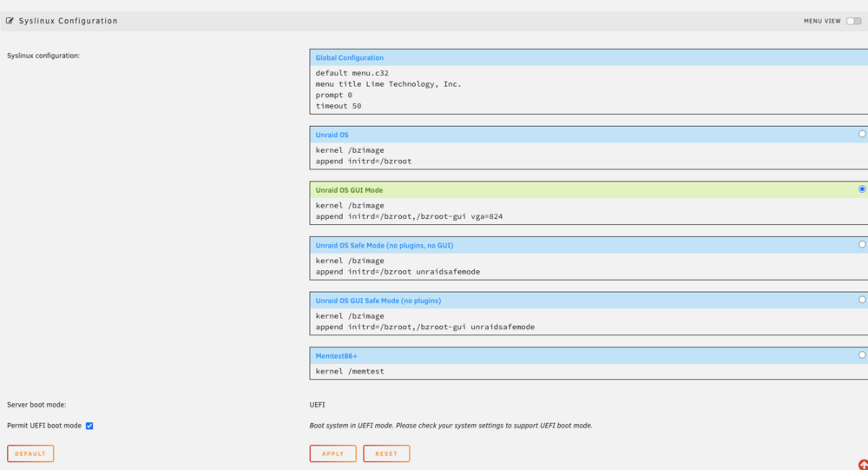Select the Memtest86+ radio button
The image size is (868, 470).
(862, 355)
